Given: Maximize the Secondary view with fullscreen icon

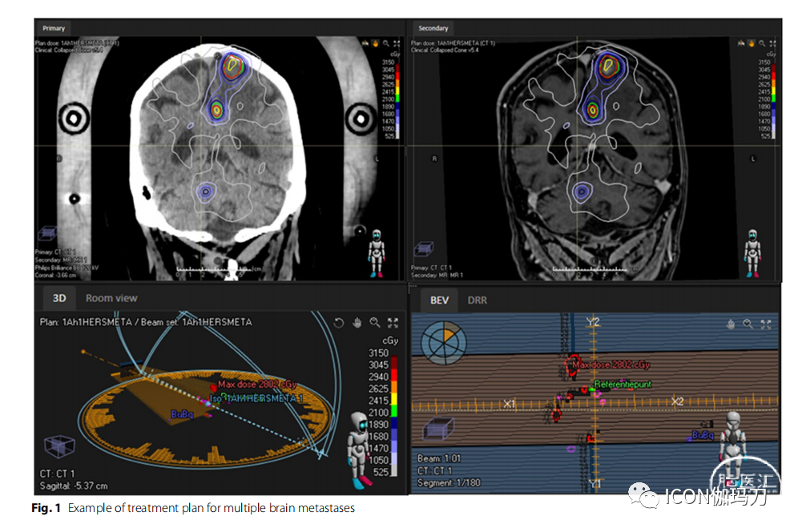Looking at the screenshot, I should 772,43.
